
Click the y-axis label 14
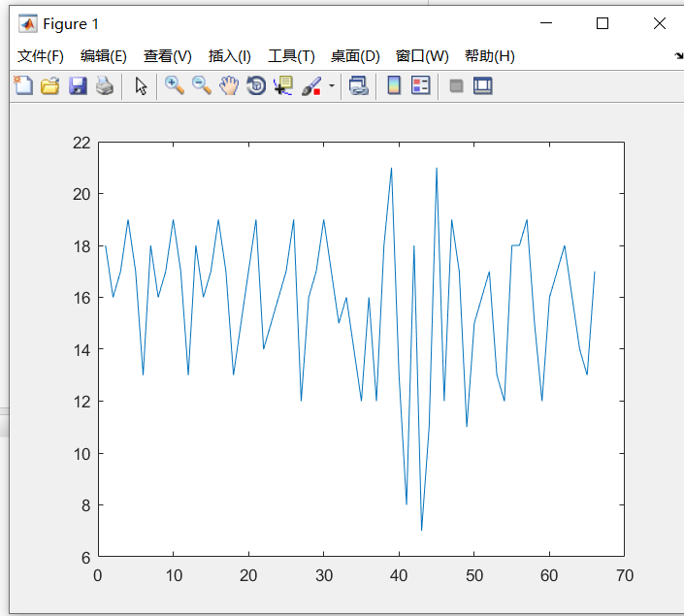click(81, 350)
